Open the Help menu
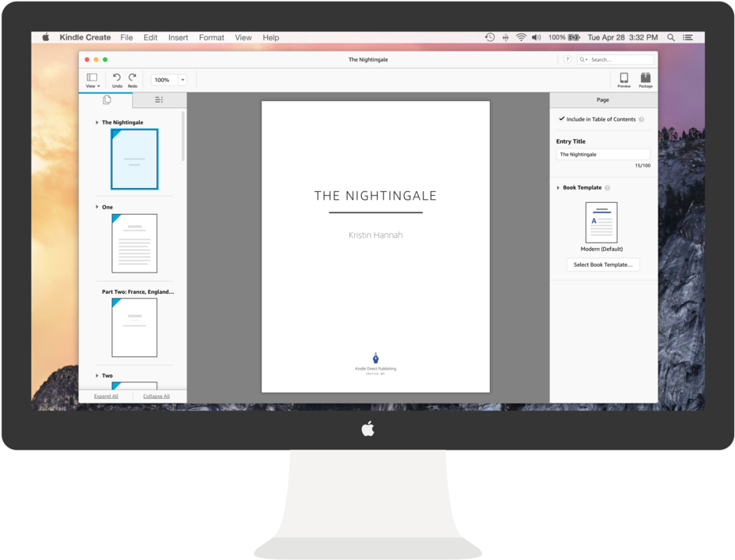 tap(271, 37)
